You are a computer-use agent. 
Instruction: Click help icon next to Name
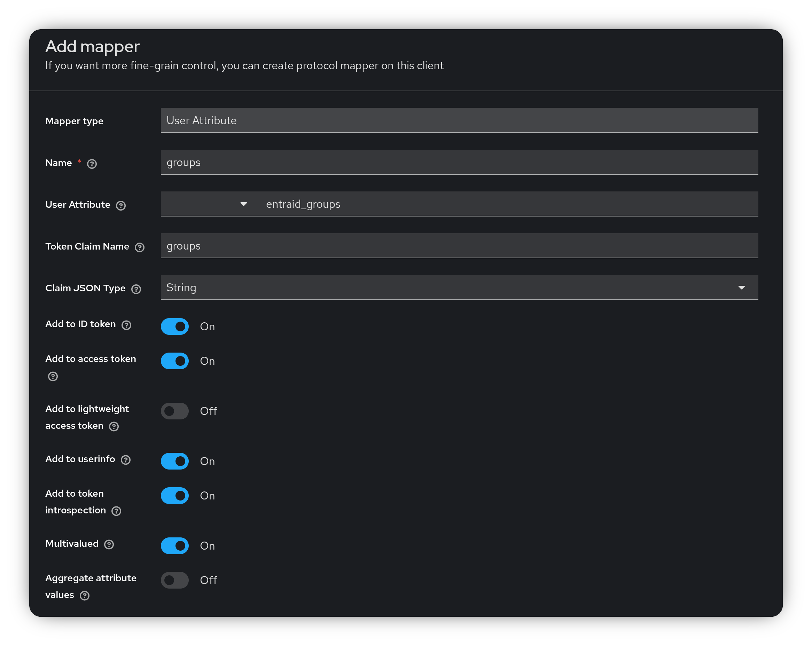tap(92, 164)
